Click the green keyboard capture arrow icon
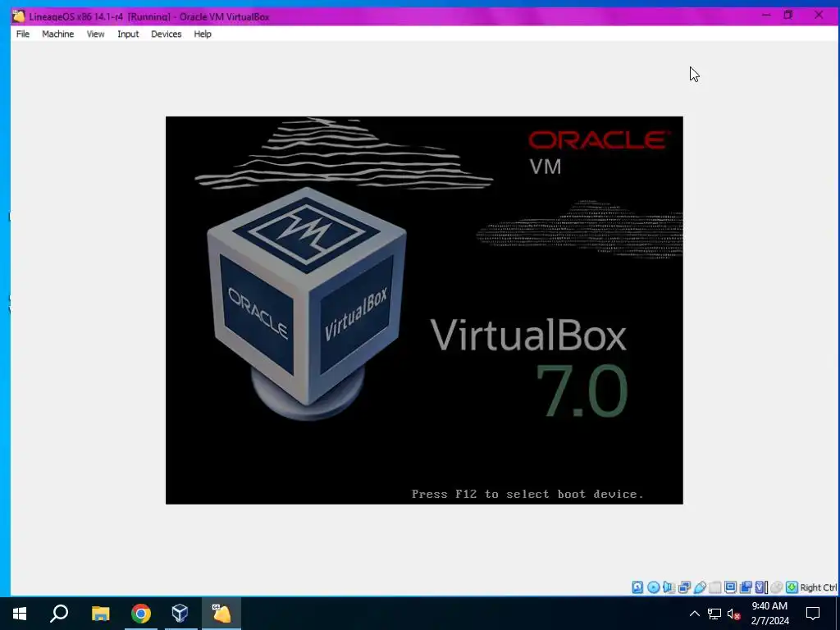 click(x=792, y=587)
